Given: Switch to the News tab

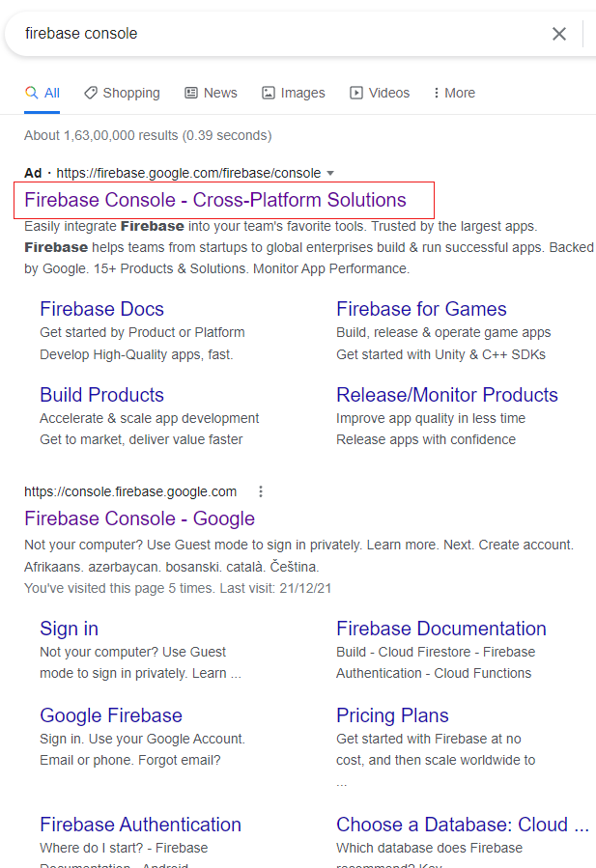Looking at the screenshot, I should coord(211,93).
